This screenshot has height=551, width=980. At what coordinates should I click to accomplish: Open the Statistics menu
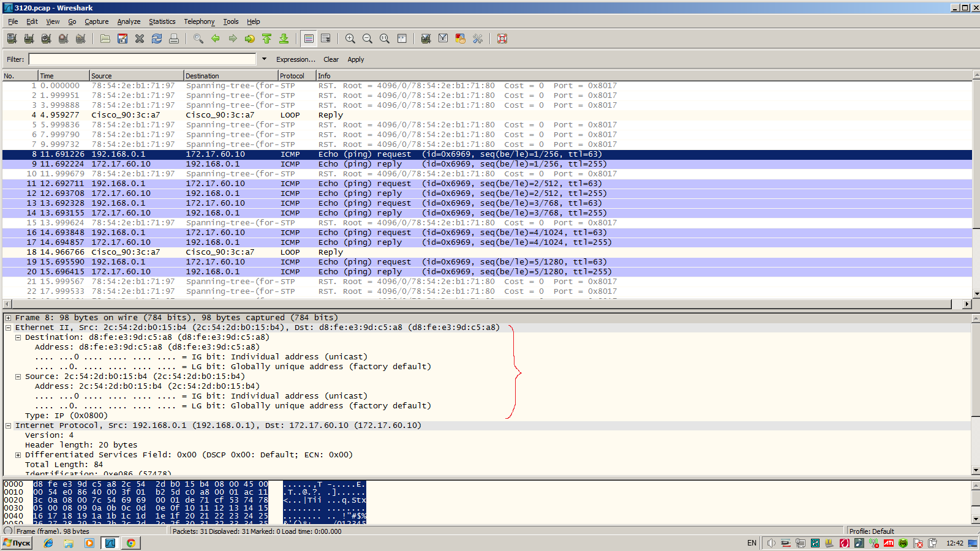(162, 21)
